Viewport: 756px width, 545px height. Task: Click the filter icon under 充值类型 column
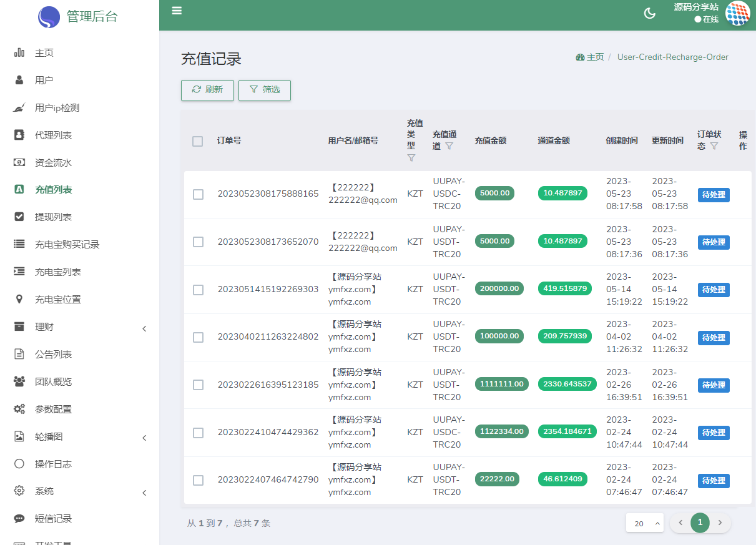coord(411,158)
